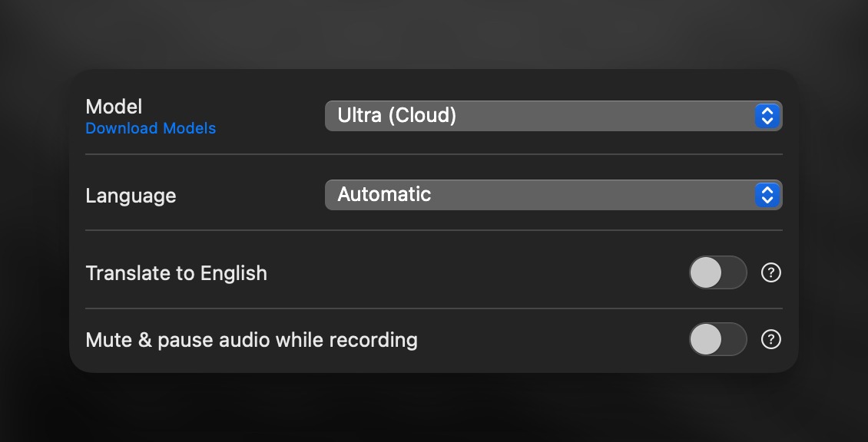Click the blue chevron arrows on Language selector
The height and width of the screenshot is (442, 868).
point(767,195)
